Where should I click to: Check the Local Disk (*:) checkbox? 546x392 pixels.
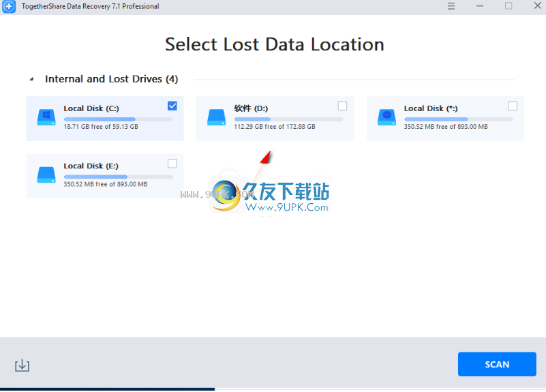512,106
